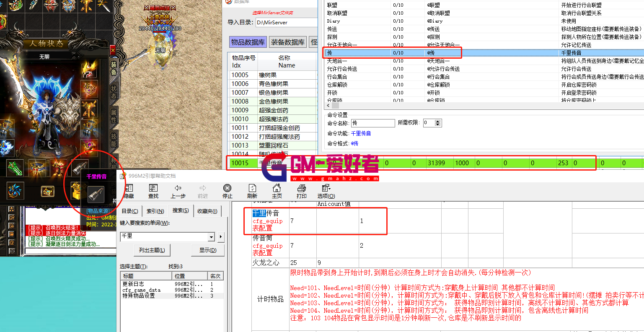
Task: Select the 仓库解锁 command row
Action: point(484,85)
